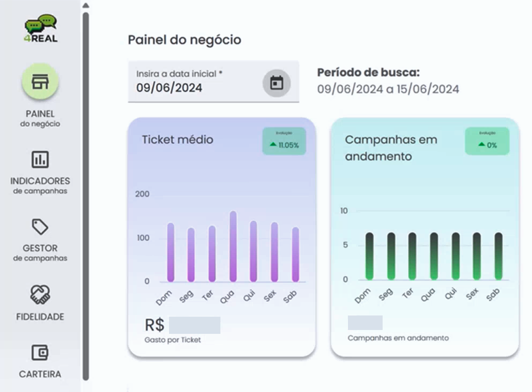Select the Gestor de campanhas tag icon
532x392 pixels.
tap(40, 227)
